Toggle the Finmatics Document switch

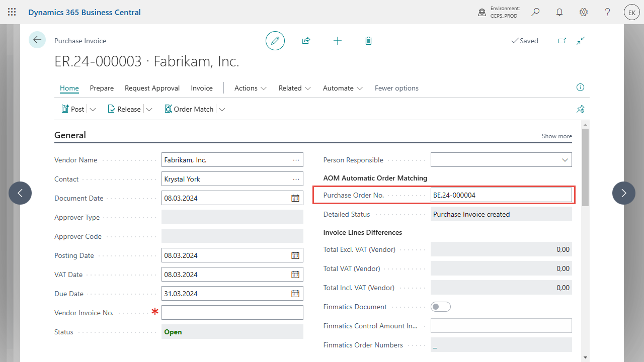click(x=441, y=307)
